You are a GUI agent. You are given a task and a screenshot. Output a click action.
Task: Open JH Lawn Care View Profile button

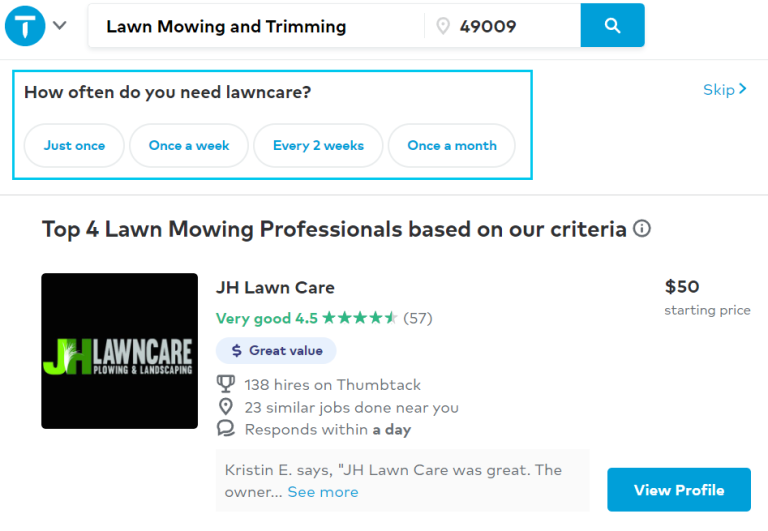679,490
